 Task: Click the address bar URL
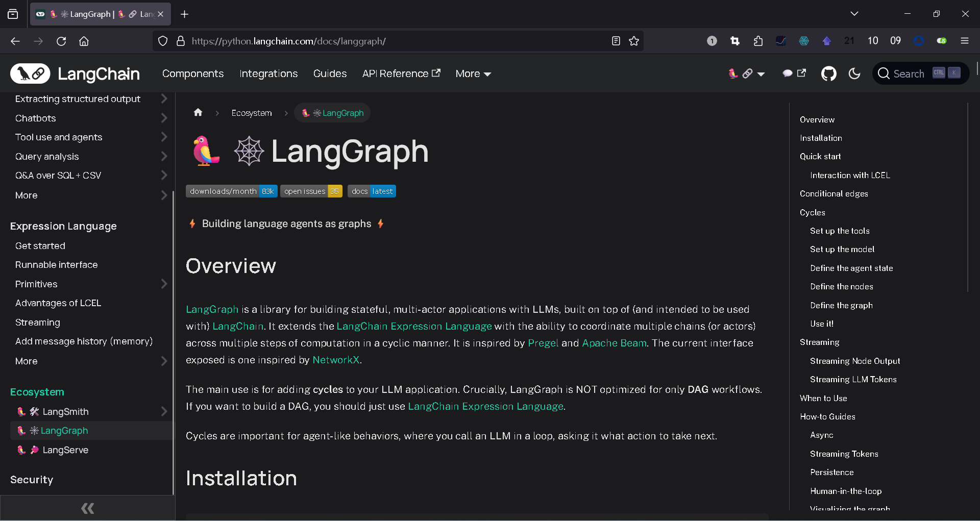point(289,41)
